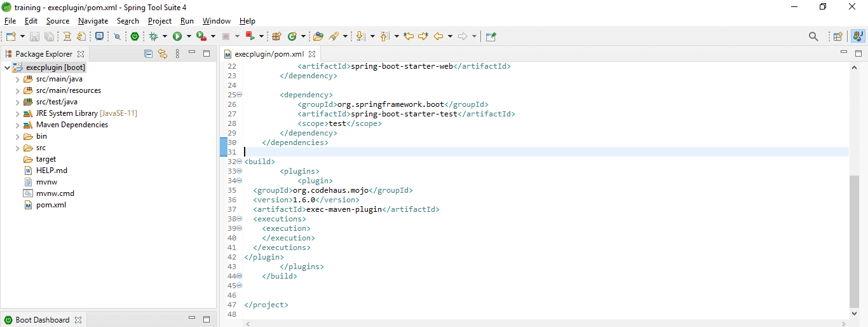Place cursor on exec-maven-plugin artifactId line
Viewport: 868px width, 327px height.
346,209
